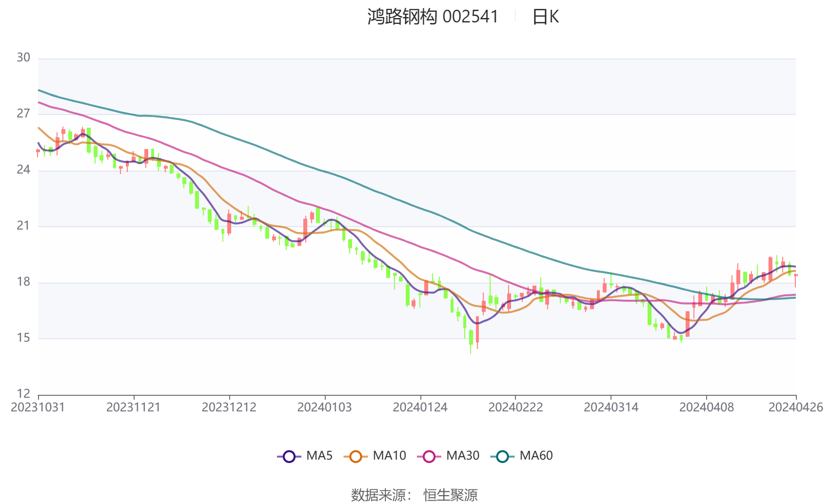Select the 日K chart type label
This screenshot has height=504, width=829.
click(x=545, y=17)
